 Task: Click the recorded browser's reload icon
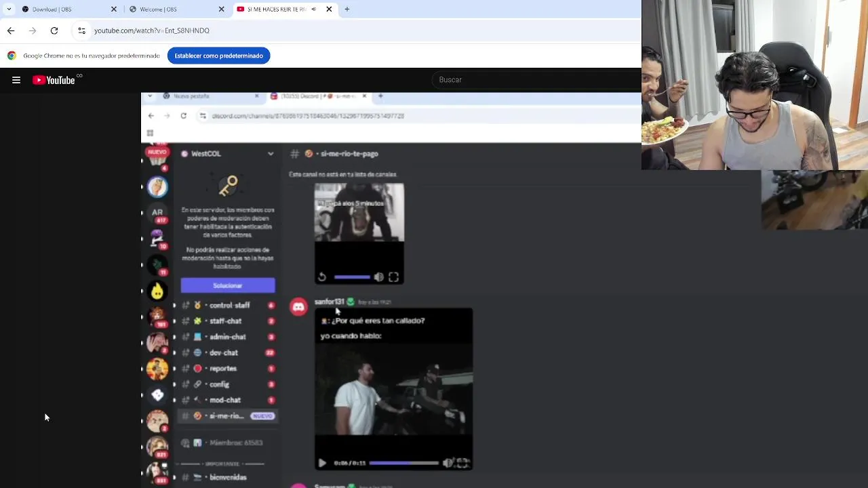click(x=183, y=116)
